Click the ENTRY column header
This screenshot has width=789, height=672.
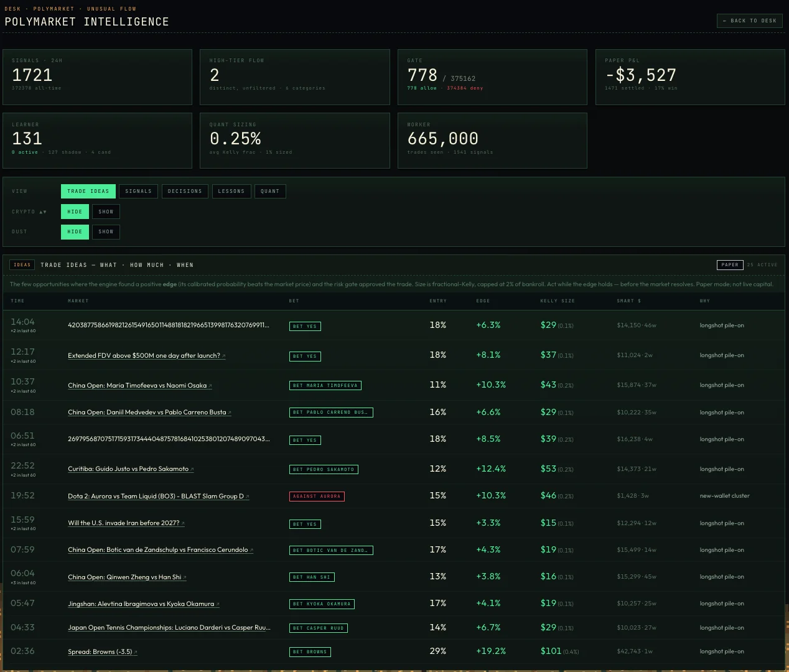pos(438,301)
